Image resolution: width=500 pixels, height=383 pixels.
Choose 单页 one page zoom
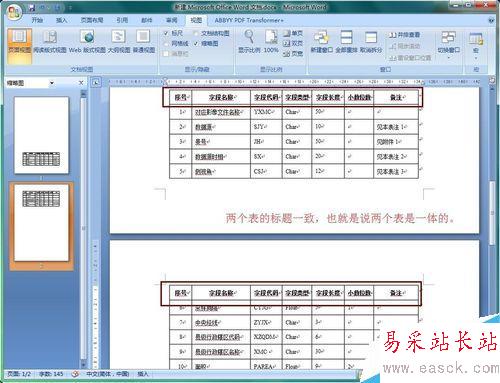[x=293, y=33]
